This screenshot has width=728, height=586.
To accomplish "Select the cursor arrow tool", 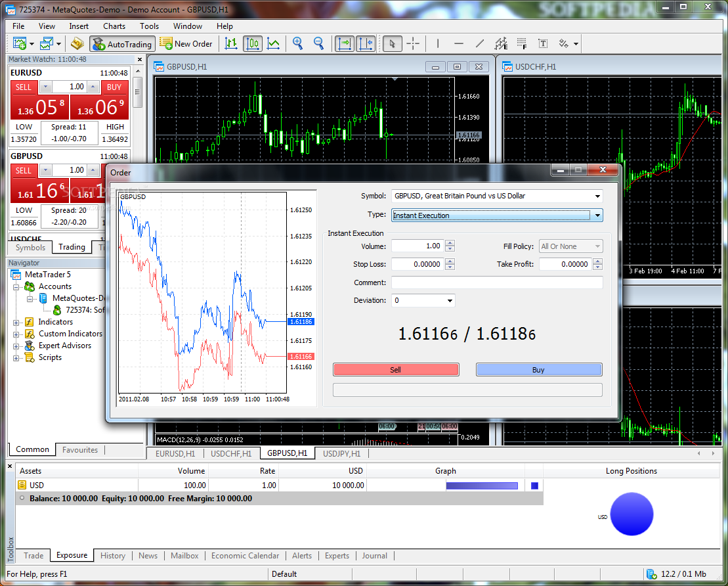I will point(393,43).
